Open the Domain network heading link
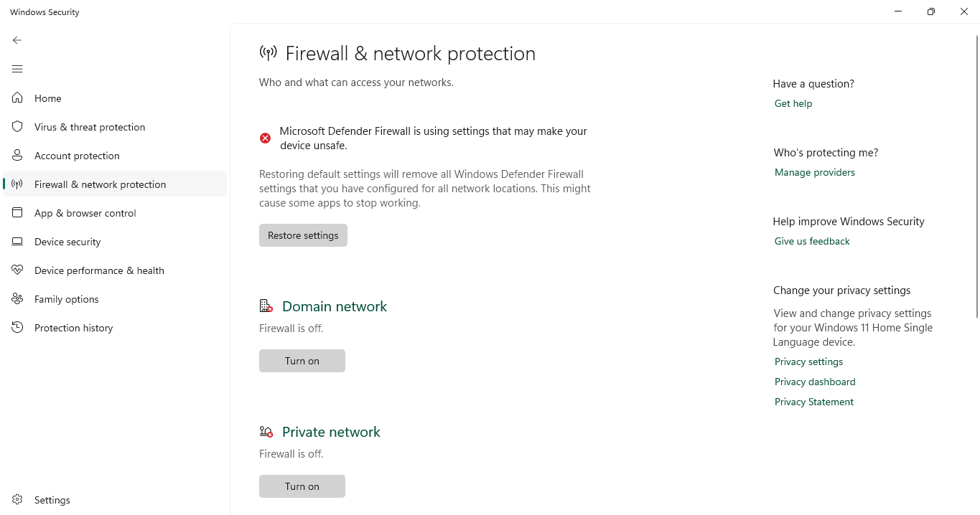Screen dimensions: 980x515 [334, 306]
